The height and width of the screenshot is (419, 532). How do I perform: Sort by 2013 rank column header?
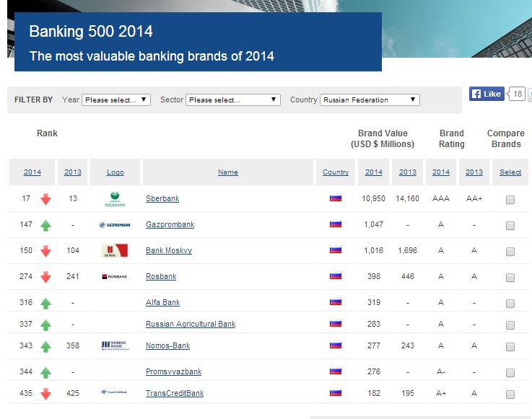tap(73, 172)
